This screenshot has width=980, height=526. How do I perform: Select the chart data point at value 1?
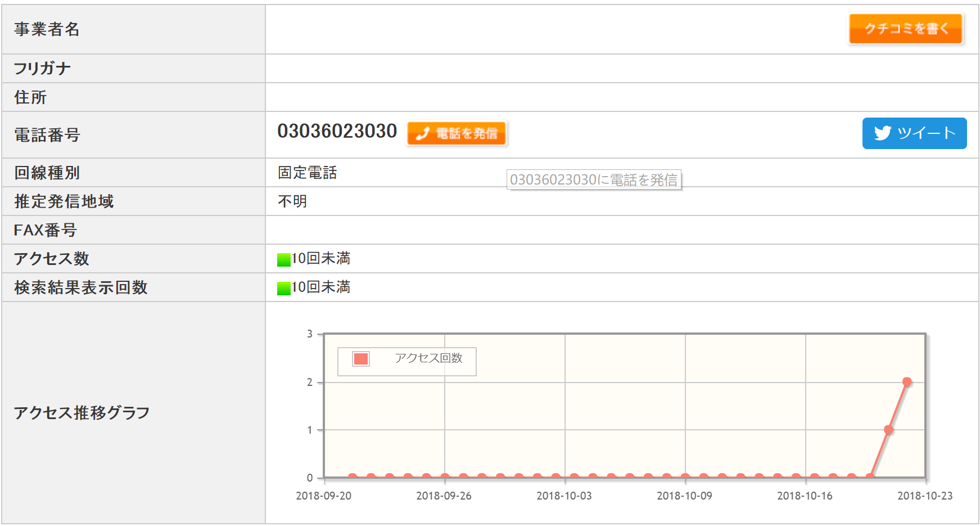[888, 430]
